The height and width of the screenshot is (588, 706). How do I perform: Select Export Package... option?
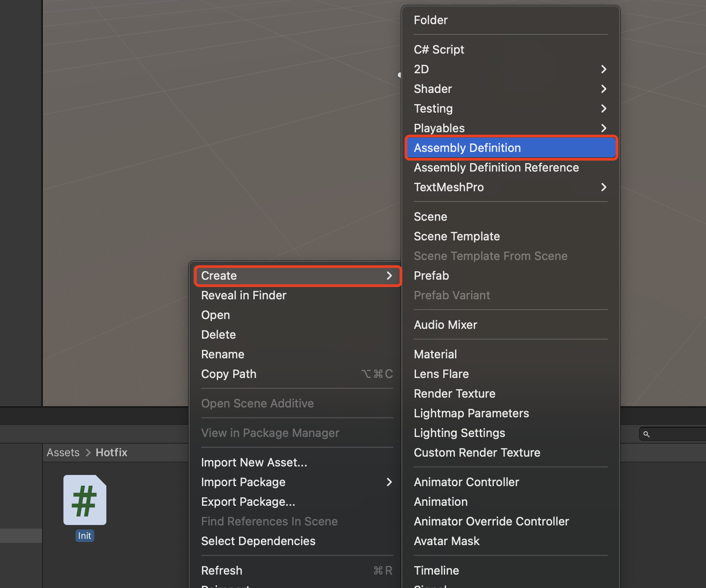pos(297,502)
